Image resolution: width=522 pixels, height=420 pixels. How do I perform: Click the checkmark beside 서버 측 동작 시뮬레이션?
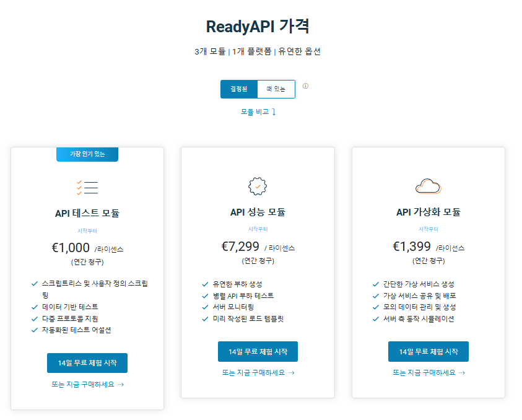376,319
